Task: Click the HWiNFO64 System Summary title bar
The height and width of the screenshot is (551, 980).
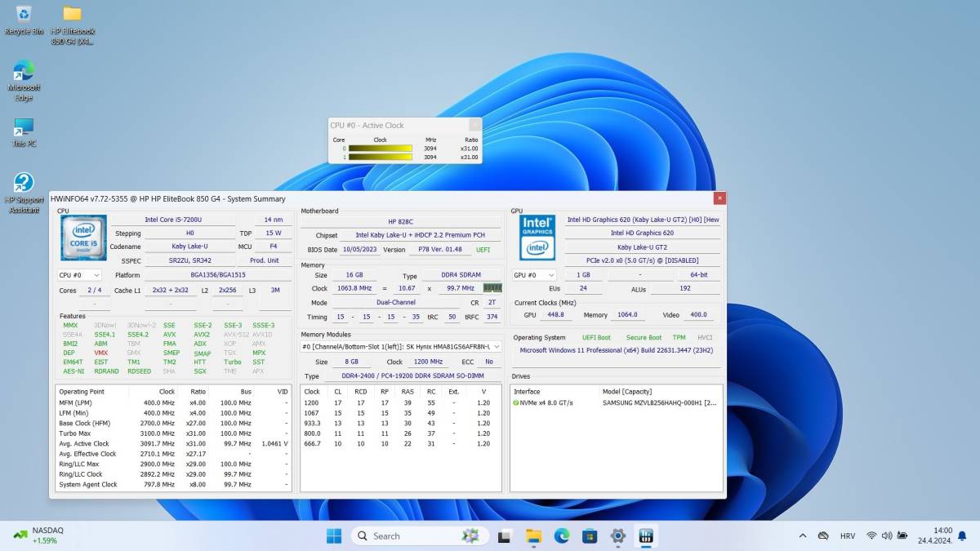Action: point(381,198)
